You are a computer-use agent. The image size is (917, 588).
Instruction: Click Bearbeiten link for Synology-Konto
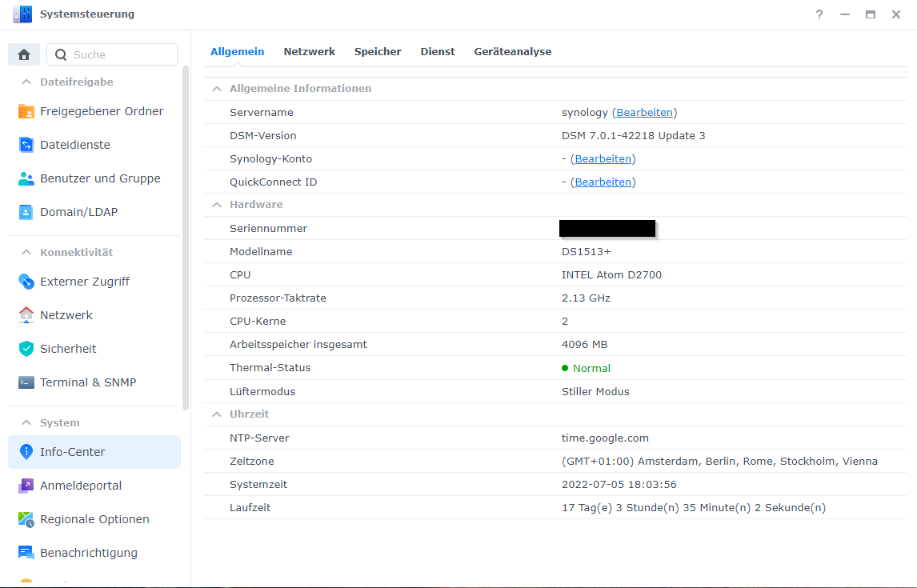pyautogui.click(x=603, y=159)
